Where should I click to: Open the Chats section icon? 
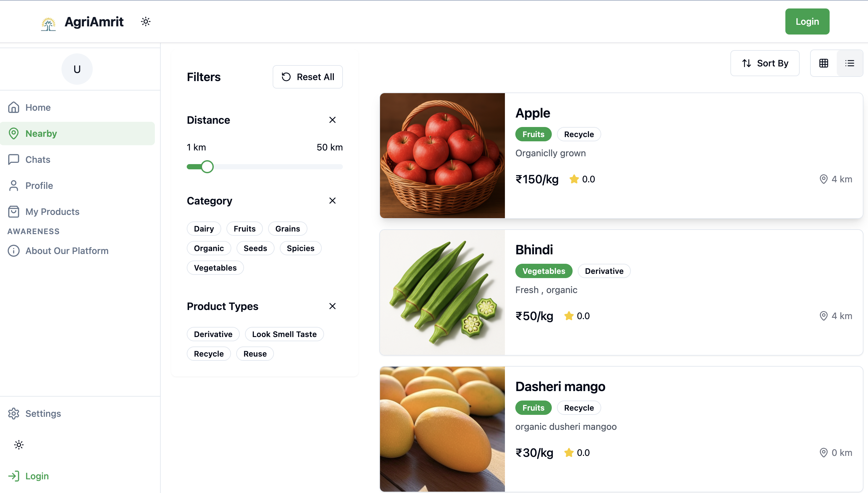pyautogui.click(x=14, y=159)
